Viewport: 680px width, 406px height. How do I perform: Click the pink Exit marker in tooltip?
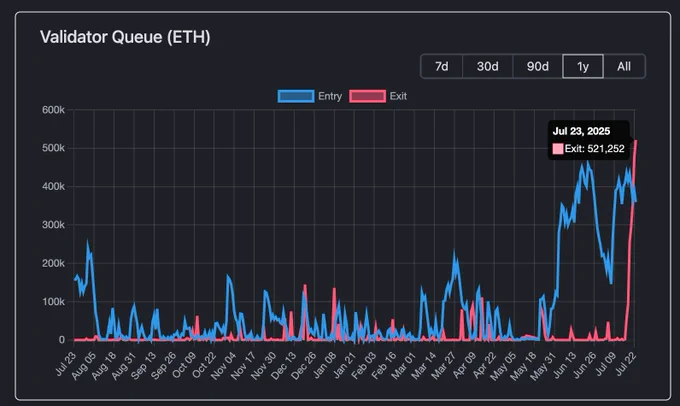558,149
